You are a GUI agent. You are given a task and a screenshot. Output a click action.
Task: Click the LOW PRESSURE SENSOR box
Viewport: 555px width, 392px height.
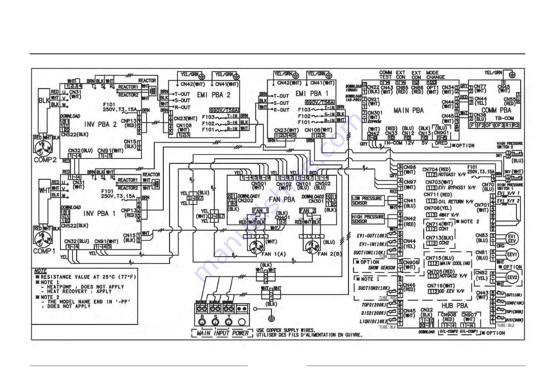[368, 201]
